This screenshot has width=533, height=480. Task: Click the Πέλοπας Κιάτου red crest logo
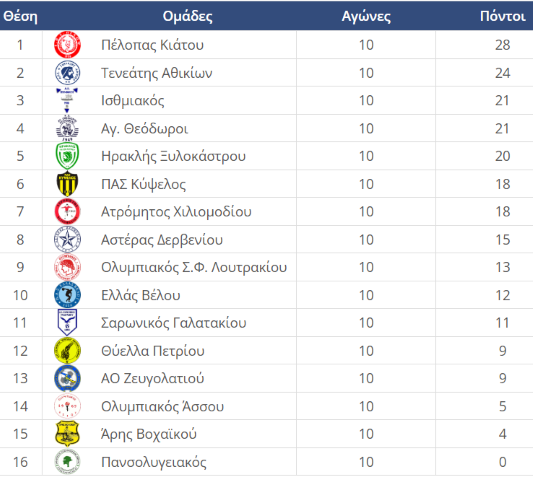coord(67,45)
